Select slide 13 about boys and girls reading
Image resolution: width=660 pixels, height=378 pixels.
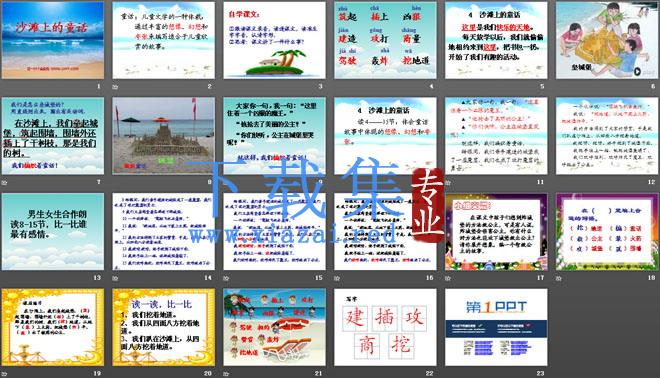[x=53, y=231]
